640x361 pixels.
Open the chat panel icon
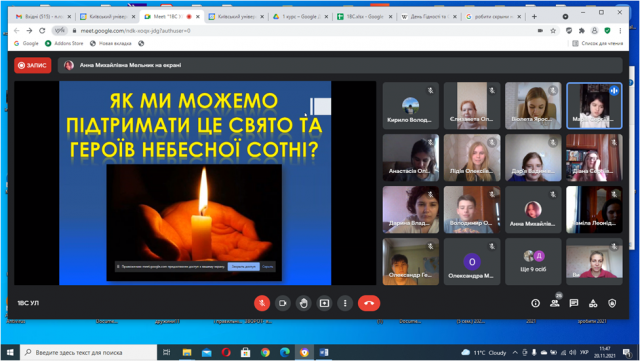(574, 303)
